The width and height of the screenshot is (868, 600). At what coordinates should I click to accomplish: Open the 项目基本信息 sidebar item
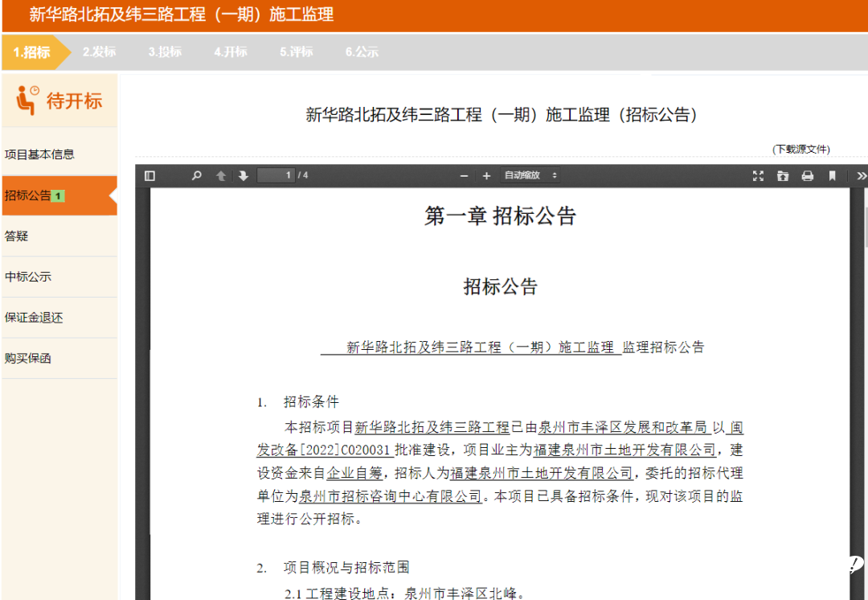tap(39, 154)
